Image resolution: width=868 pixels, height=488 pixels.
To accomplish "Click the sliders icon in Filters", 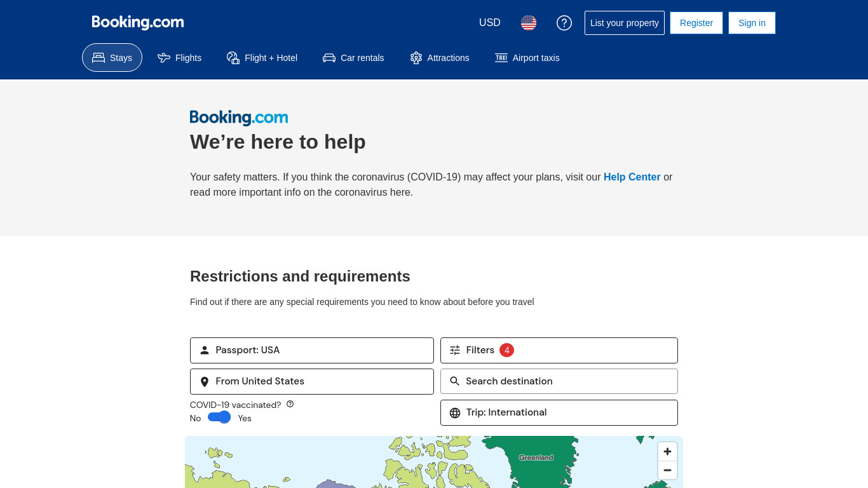I will click(455, 350).
